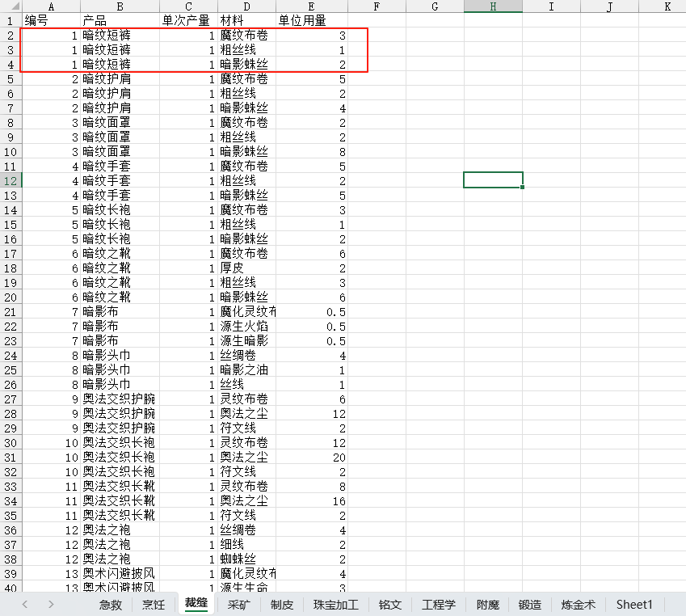Select the 暗影之油 material cell
The width and height of the screenshot is (686, 616).
point(246,370)
